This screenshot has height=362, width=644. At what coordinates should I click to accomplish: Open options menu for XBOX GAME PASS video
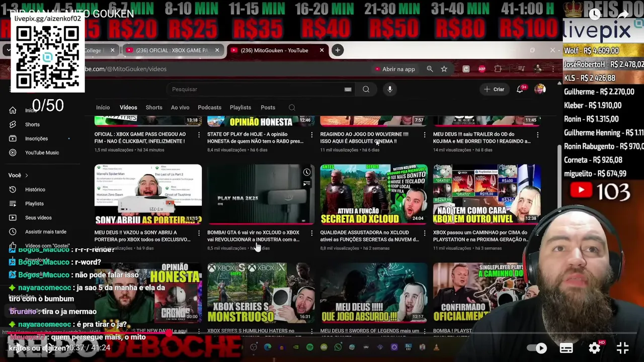pyautogui.click(x=199, y=135)
